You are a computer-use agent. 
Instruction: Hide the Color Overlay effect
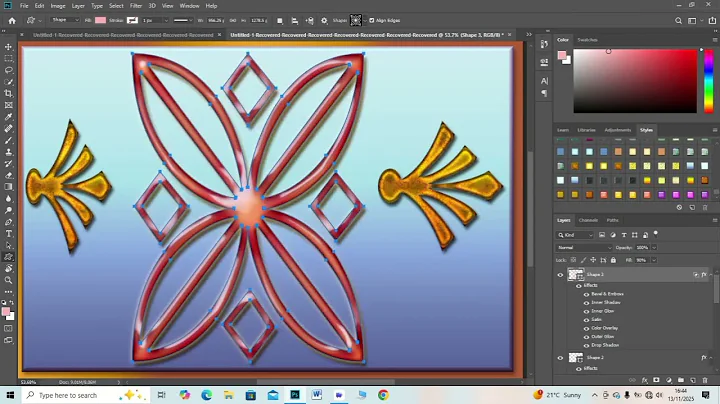(x=586, y=328)
